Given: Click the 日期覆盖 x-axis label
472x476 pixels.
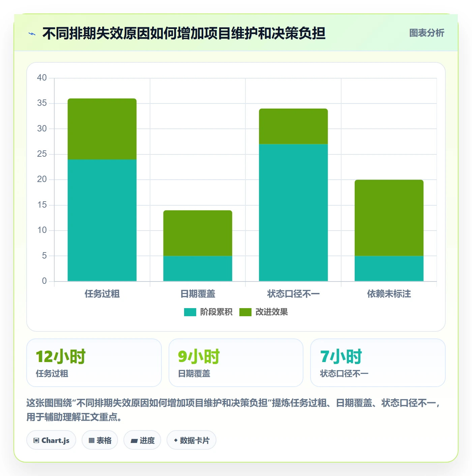Looking at the screenshot, I should click(x=198, y=294).
